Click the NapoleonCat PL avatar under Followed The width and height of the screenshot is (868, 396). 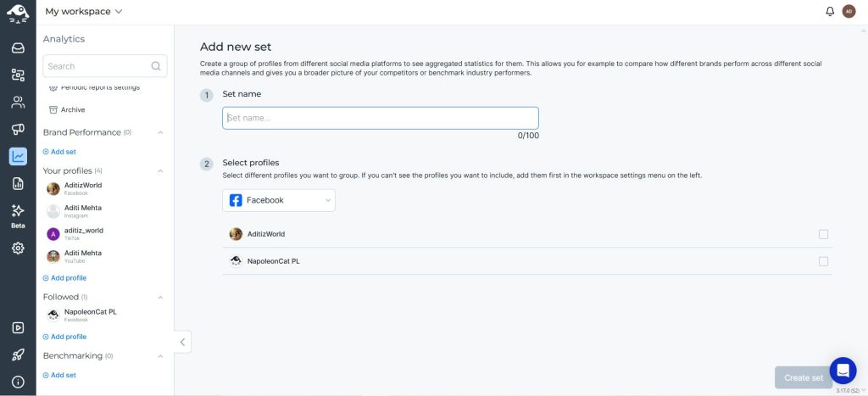(x=53, y=315)
